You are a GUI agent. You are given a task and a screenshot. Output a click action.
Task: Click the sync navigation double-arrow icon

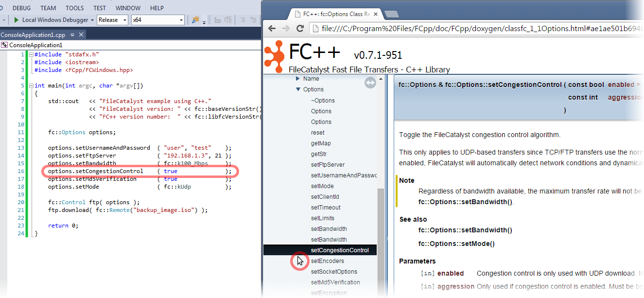[370, 83]
